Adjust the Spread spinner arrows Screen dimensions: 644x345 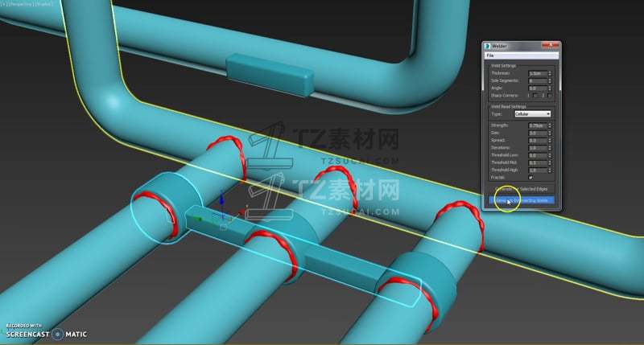click(x=550, y=140)
